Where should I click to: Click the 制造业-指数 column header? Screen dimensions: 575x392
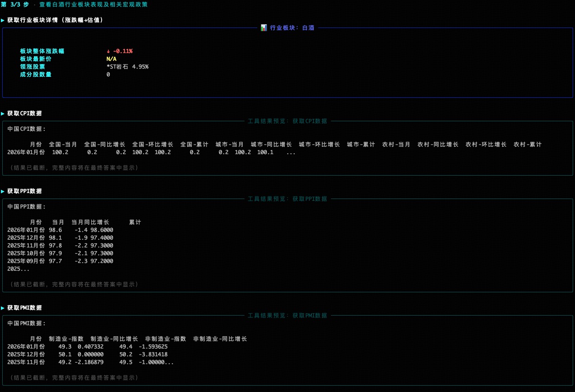66,338
